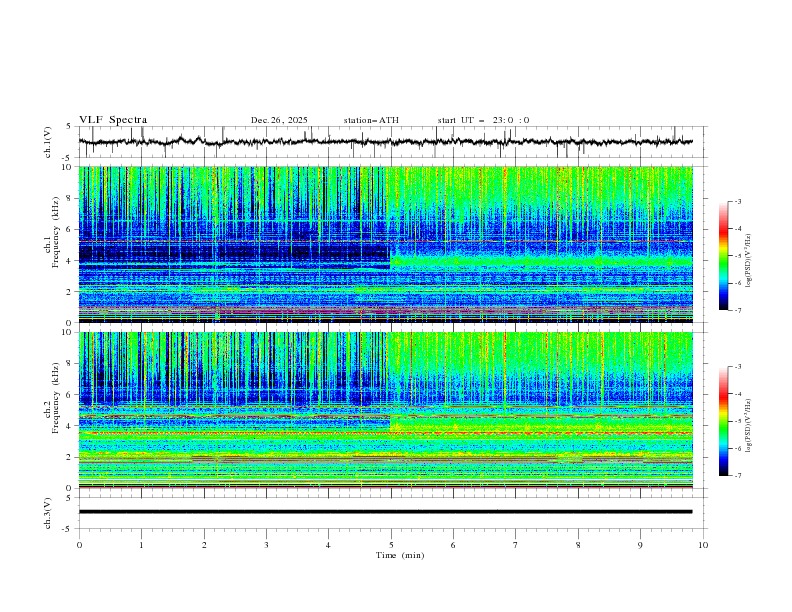Click the 'start UT = 23:0 :0' label
Screen dimensions: 792x612
click(x=483, y=120)
